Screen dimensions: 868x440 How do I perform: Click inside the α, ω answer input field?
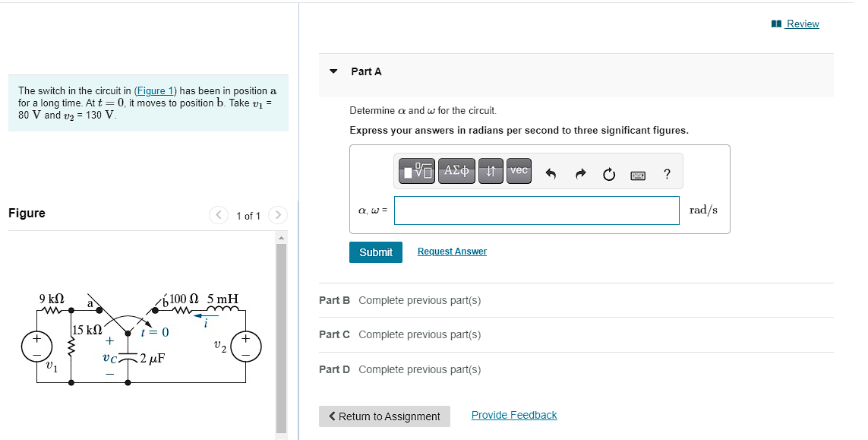536,211
